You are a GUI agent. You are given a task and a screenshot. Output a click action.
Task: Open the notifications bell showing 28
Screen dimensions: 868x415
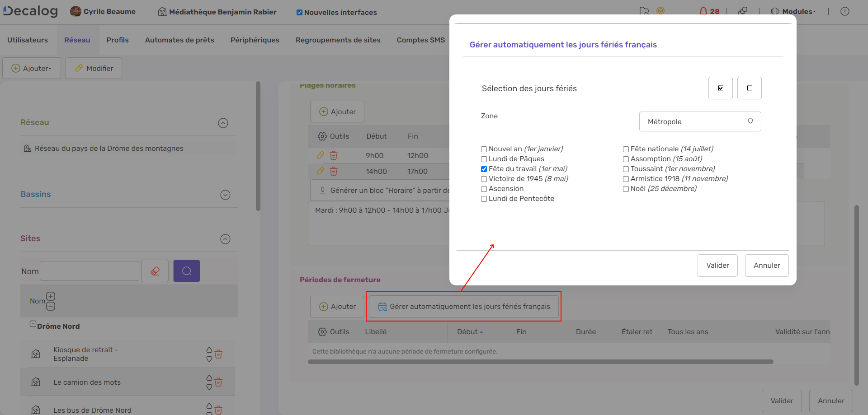[x=709, y=11]
